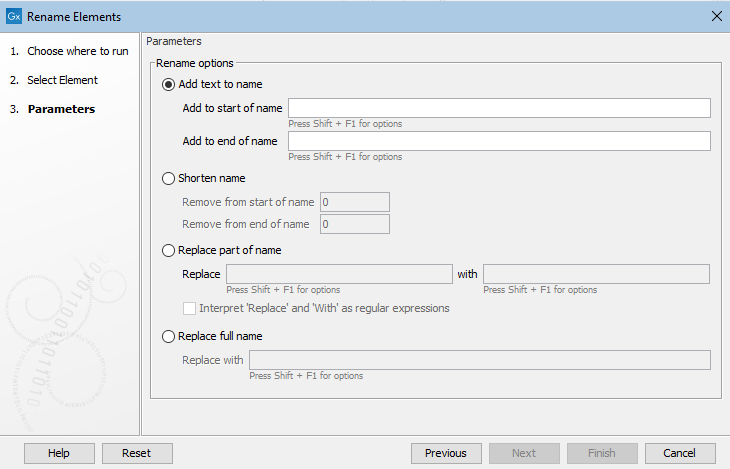Screen dimensions: 730x469
Task: Click the 'Replace' text input box
Action: point(339,274)
